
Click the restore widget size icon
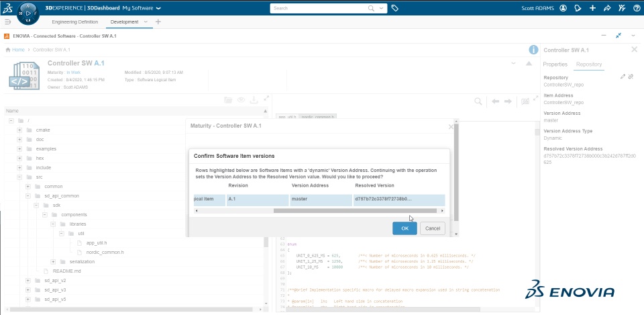click(618, 36)
